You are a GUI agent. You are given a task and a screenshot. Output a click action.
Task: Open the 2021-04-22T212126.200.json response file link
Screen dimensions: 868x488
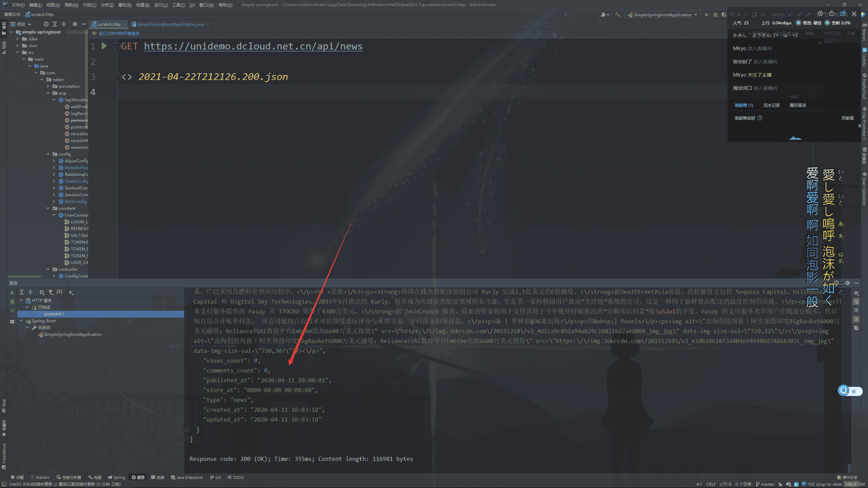tap(213, 77)
